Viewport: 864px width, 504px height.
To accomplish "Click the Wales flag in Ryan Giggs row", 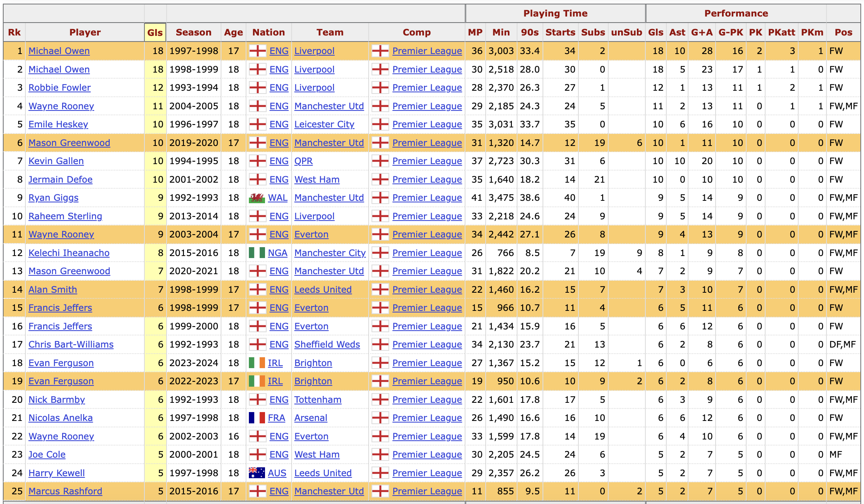I will click(x=257, y=198).
